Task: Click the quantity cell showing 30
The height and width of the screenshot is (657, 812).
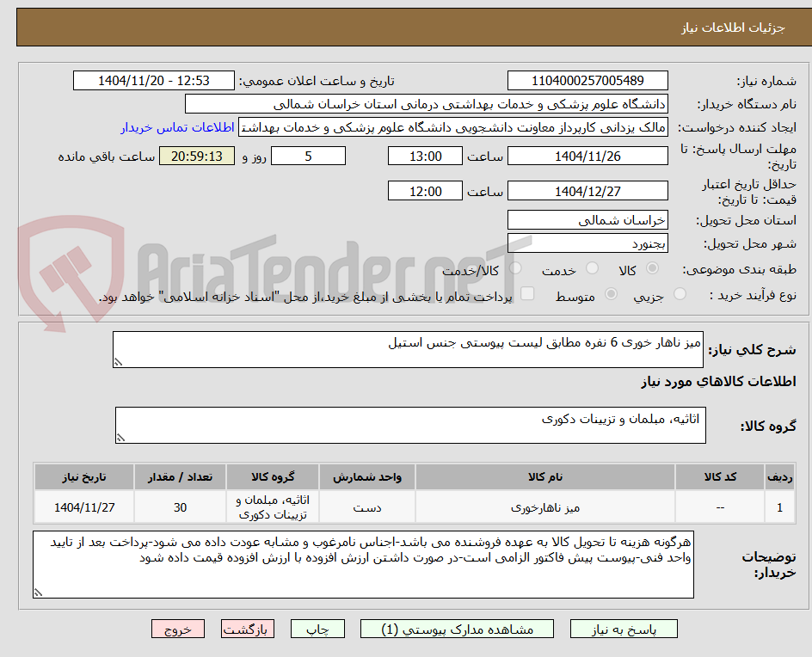Action: pyautogui.click(x=181, y=507)
